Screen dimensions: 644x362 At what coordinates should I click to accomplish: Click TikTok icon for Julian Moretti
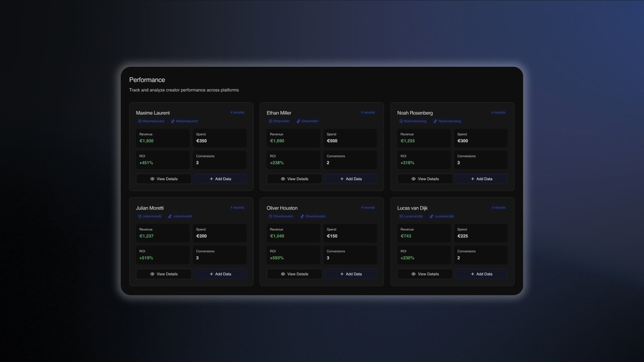point(170,216)
